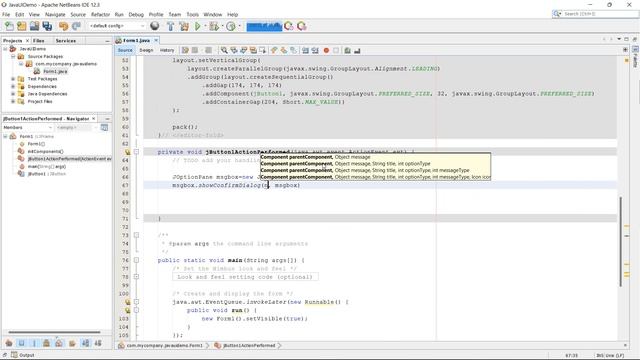Viewport: 640px width, 360px height.
Task: Open the Tools menu
Action: pyautogui.click(x=192, y=14)
